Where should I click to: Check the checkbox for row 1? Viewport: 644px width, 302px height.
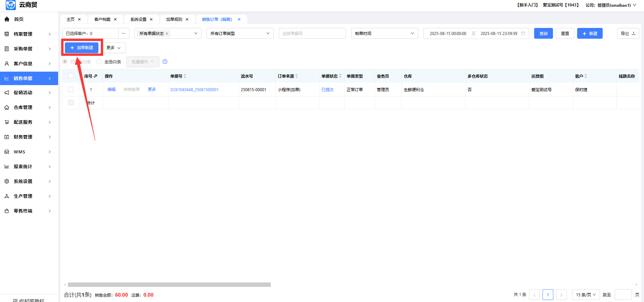71,89
